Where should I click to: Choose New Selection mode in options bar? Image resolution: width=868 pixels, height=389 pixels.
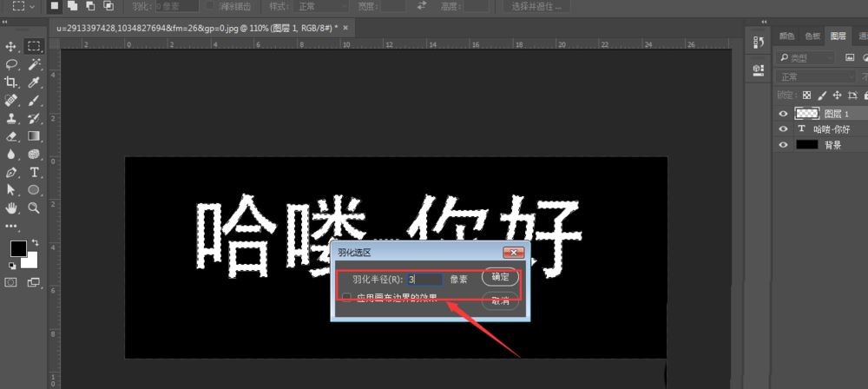(54, 6)
